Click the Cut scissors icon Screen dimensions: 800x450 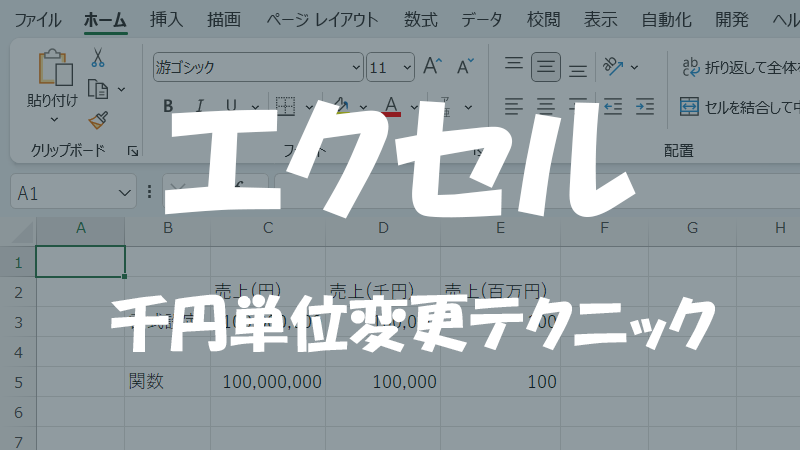98,58
